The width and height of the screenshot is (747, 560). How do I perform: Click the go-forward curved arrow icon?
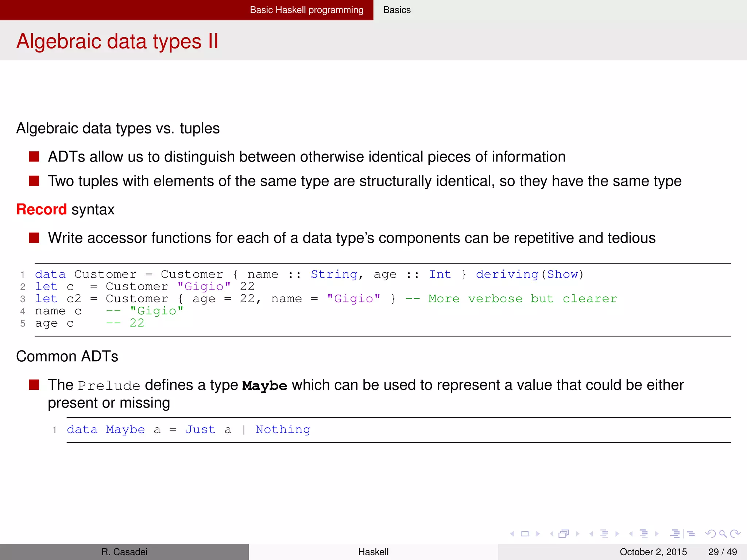tap(735, 534)
